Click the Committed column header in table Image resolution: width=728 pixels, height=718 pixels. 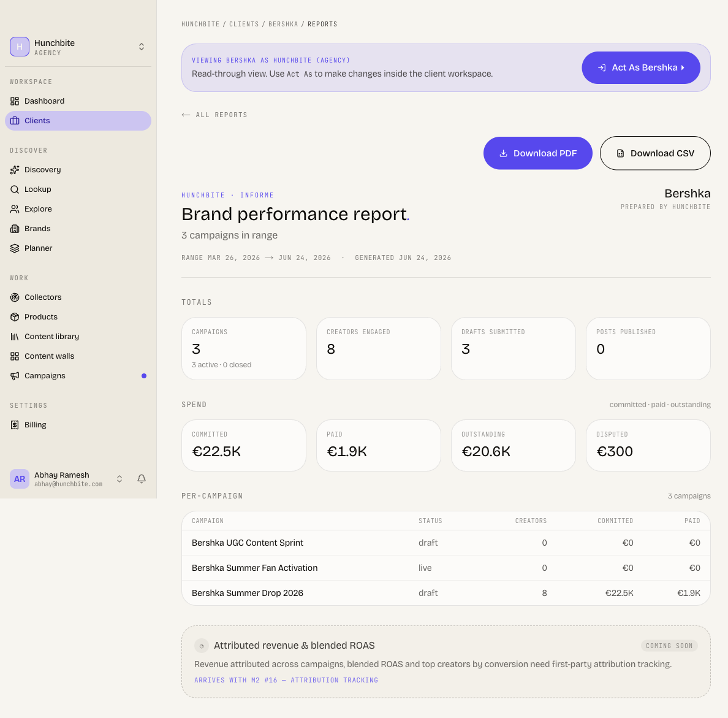click(615, 521)
